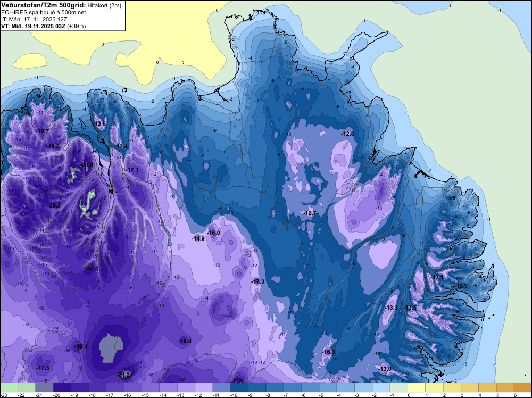Select the -9.6 station value
The width and height of the screenshot is (532, 398).
[451, 198]
